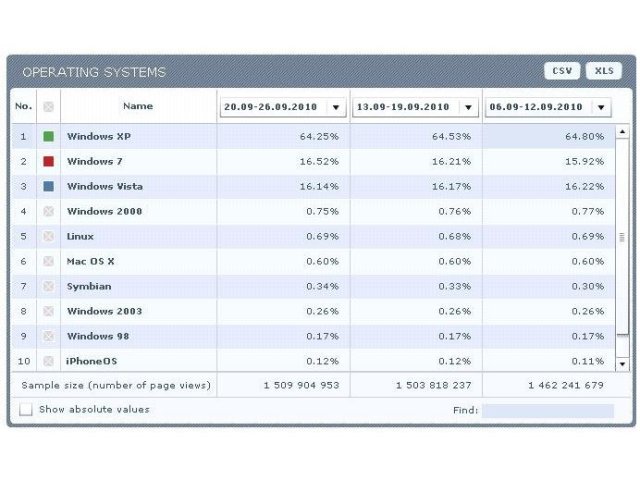This screenshot has height=480, width=640.
Task: Toggle chart icon for Windows 2000 row
Action: [48, 211]
